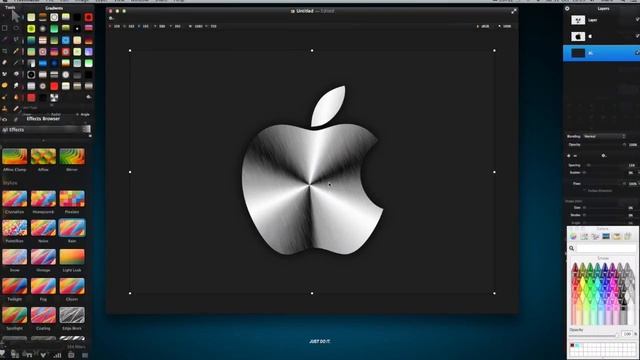Click the Untitled document title
640x360 pixels.
click(x=304, y=11)
